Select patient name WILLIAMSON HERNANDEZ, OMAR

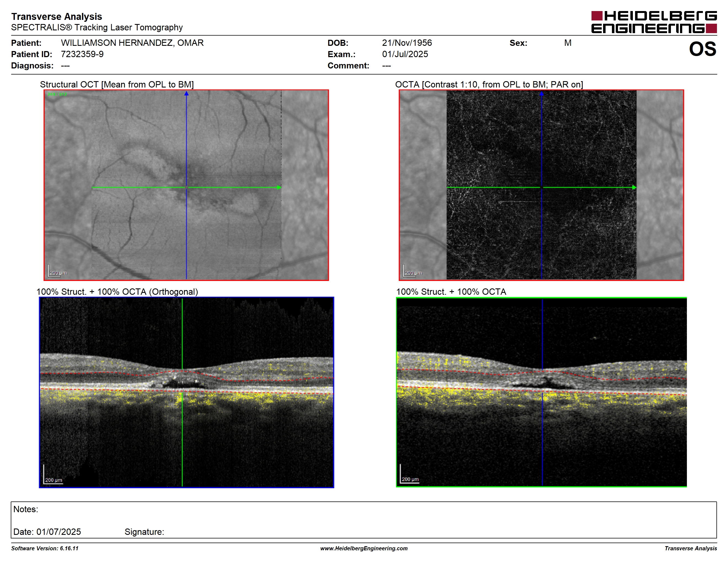132,43
